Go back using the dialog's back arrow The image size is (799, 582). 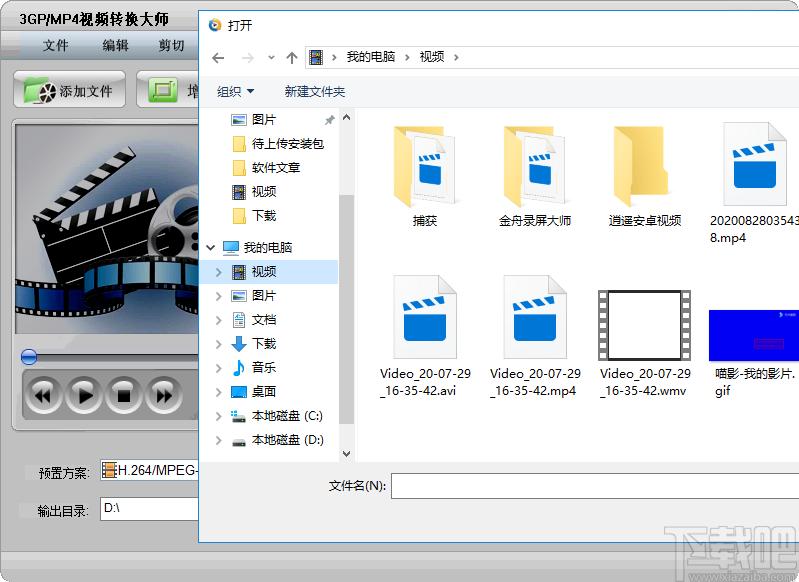coord(218,57)
